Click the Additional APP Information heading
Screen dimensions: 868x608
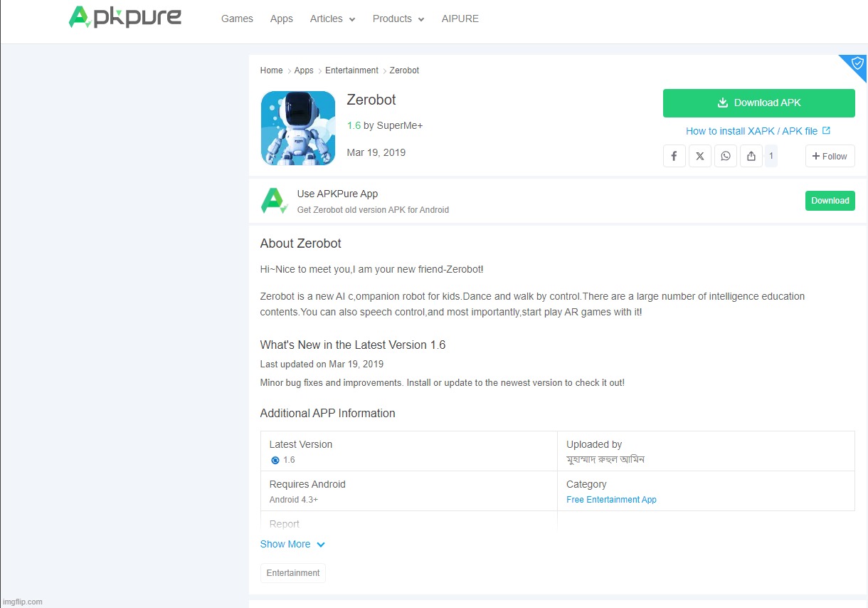[328, 414]
